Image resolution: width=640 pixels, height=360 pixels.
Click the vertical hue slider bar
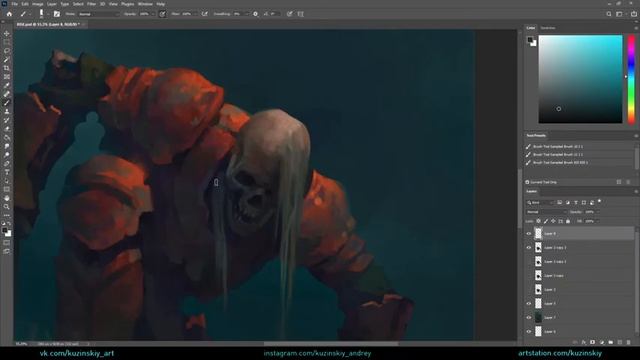tap(631, 79)
